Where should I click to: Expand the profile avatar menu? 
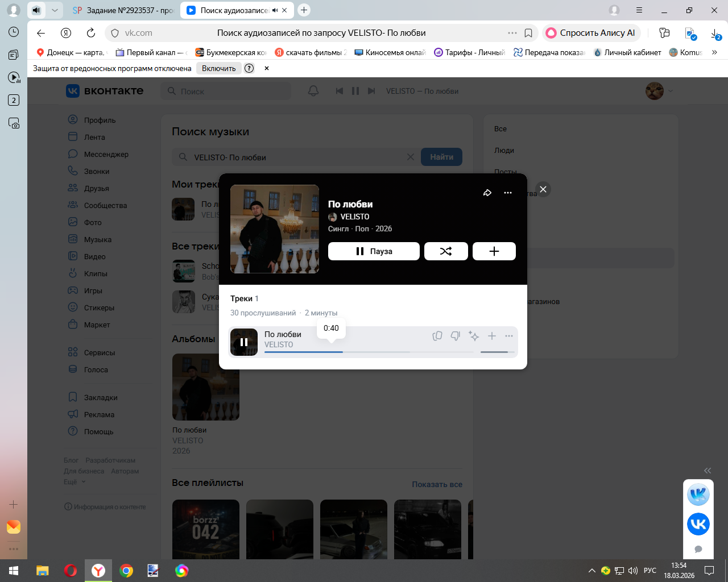(659, 91)
